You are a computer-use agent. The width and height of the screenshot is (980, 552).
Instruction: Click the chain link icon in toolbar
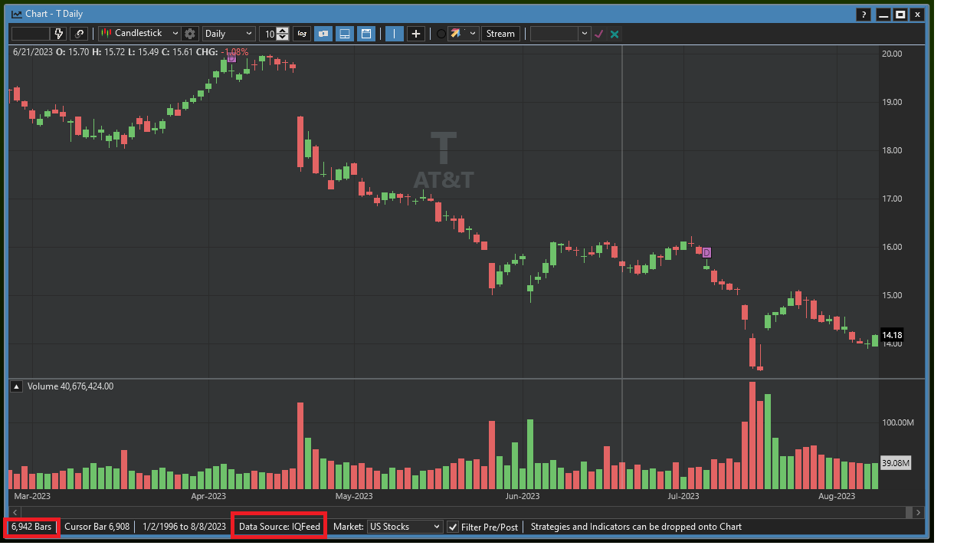[79, 34]
